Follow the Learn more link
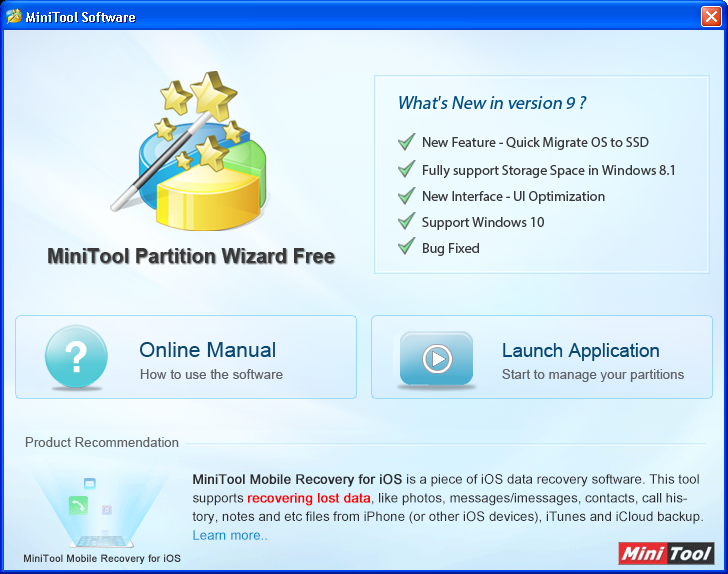 pyautogui.click(x=230, y=535)
